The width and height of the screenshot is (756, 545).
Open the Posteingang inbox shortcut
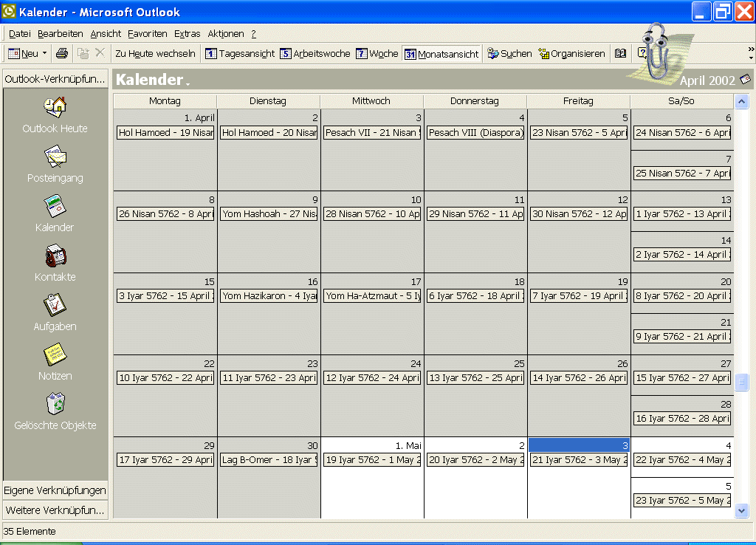(x=55, y=165)
